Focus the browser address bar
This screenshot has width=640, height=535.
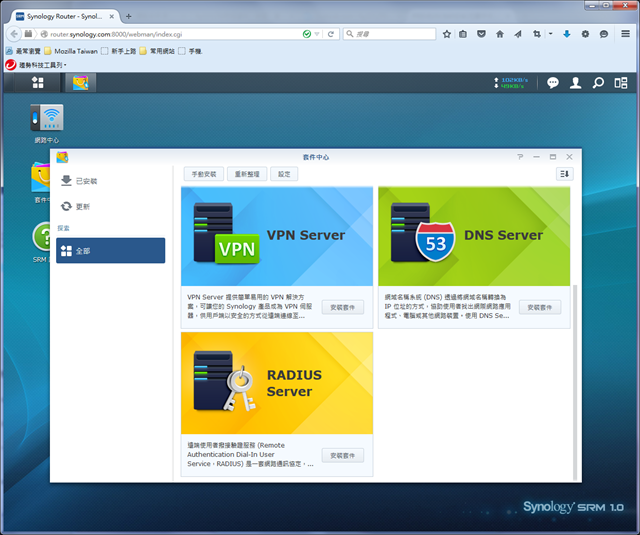click(x=176, y=34)
